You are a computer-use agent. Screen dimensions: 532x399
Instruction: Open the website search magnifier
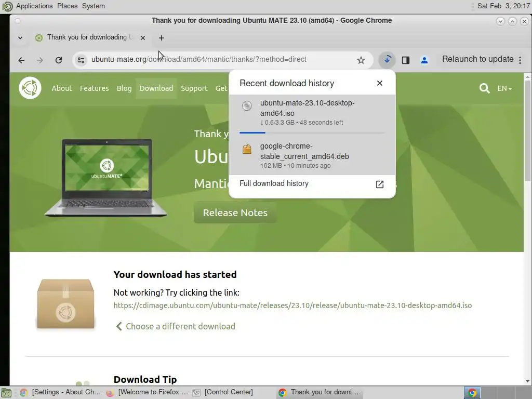point(484,88)
